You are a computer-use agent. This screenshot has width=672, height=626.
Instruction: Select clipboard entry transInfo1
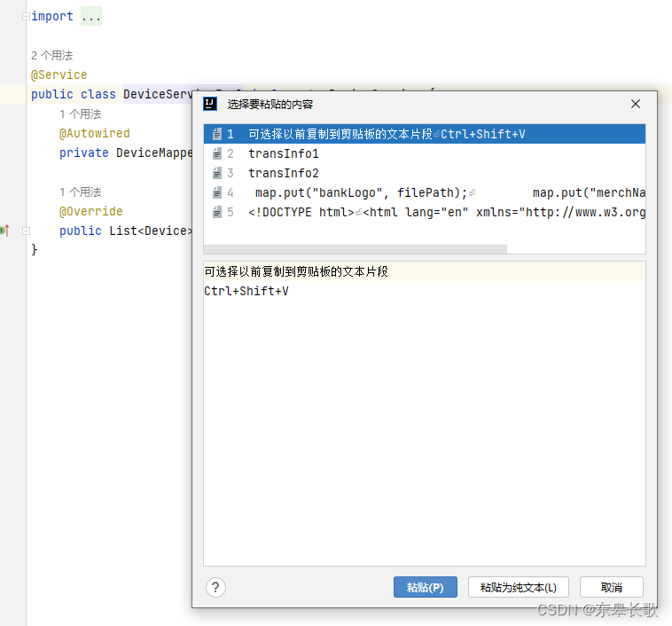[x=425, y=153]
